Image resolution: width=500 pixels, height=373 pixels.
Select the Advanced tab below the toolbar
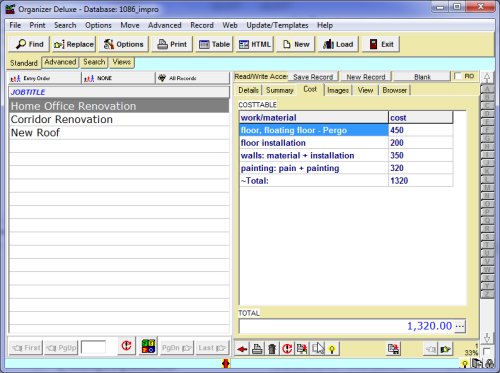tap(60, 62)
